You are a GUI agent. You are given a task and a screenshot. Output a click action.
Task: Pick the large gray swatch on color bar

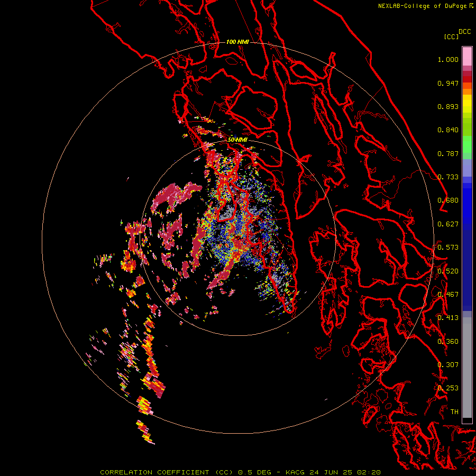467,370
